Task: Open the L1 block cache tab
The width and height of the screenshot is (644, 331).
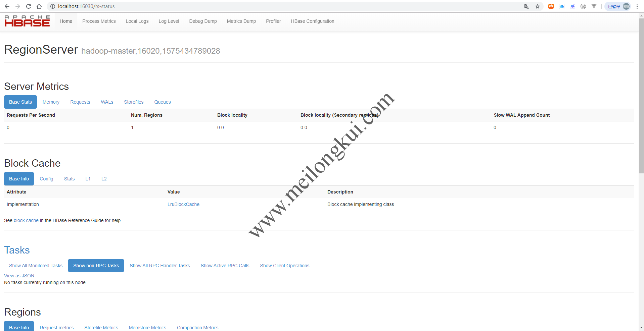Action: click(88, 179)
